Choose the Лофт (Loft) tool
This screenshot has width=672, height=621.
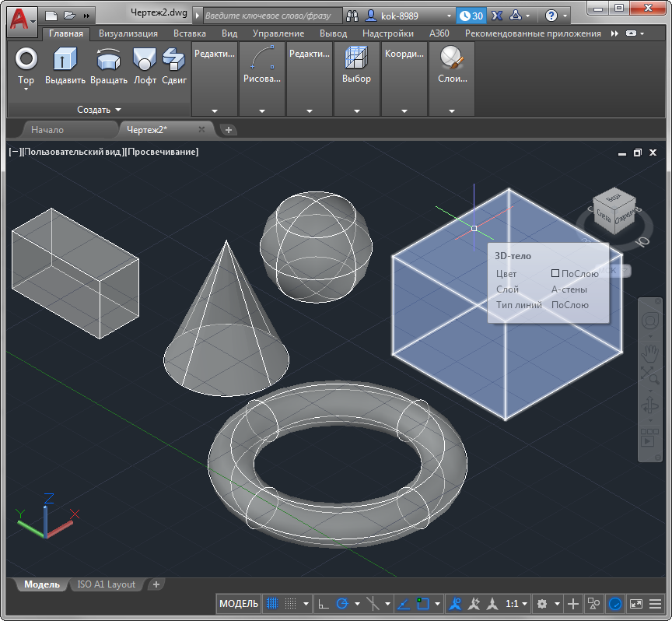coord(145,59)
